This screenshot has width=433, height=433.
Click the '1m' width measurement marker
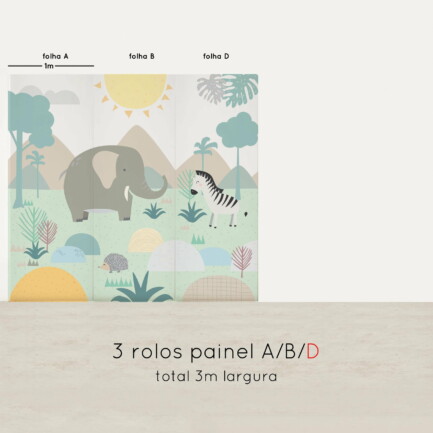pos(49,66)
